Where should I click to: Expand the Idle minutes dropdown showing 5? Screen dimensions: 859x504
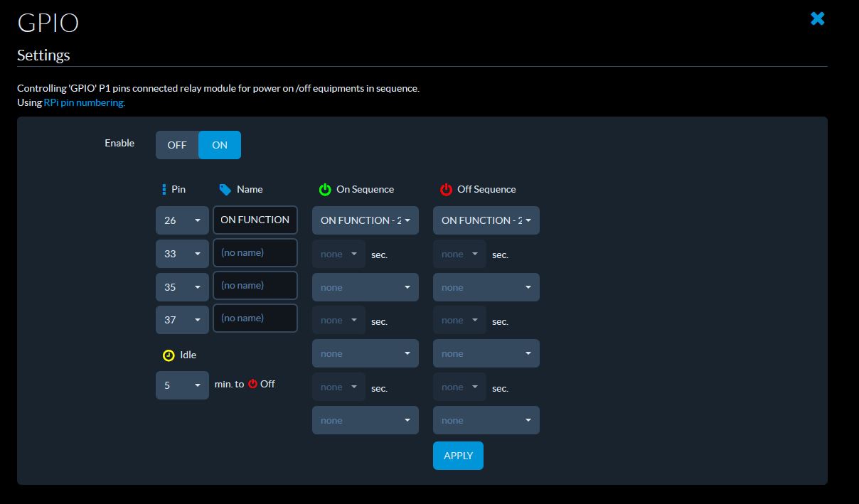click(182, 385)
